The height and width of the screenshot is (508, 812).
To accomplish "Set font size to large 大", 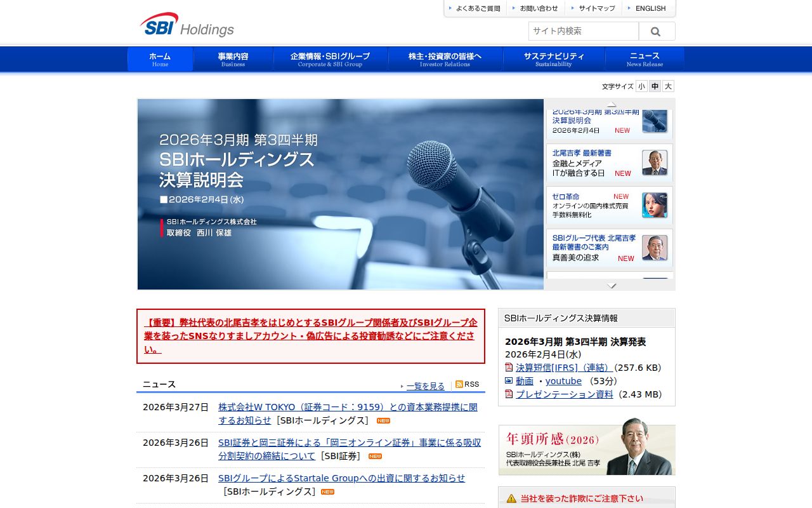I will click(668, 86).
